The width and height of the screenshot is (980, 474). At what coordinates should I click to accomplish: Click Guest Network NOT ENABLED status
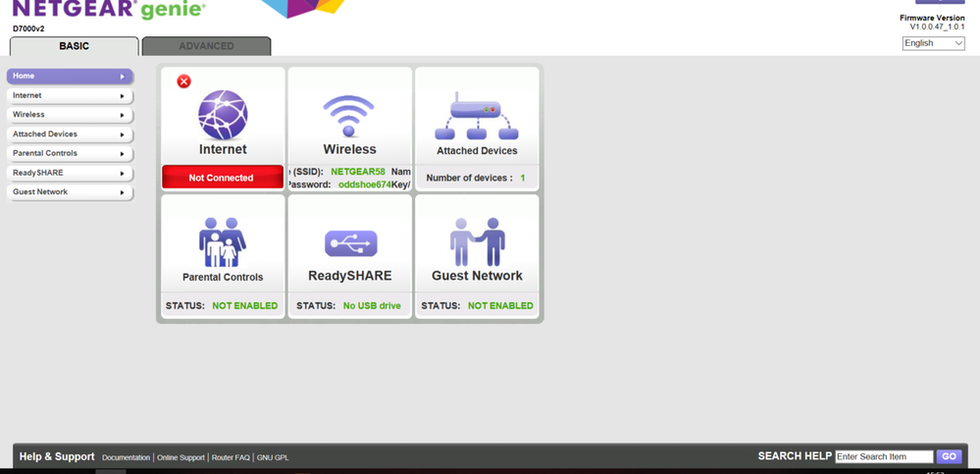tap(500, 306)
